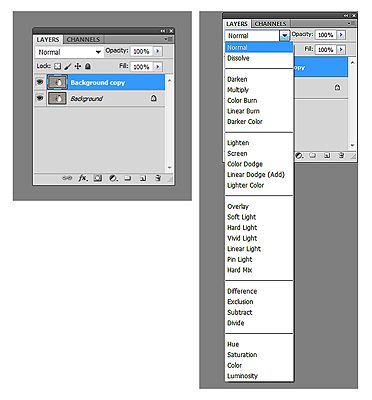This screenshot has height=400, width=372.
Task: Open panel options menu in left panel
Action: (x=169, y=39)
